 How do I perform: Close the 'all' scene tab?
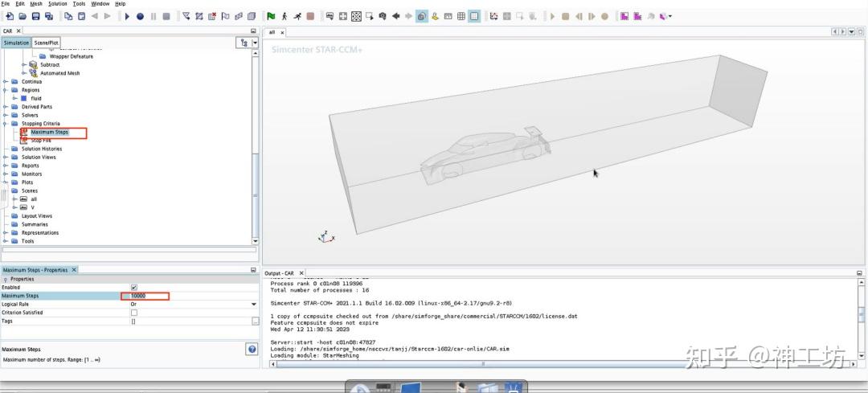pos(282,33)
